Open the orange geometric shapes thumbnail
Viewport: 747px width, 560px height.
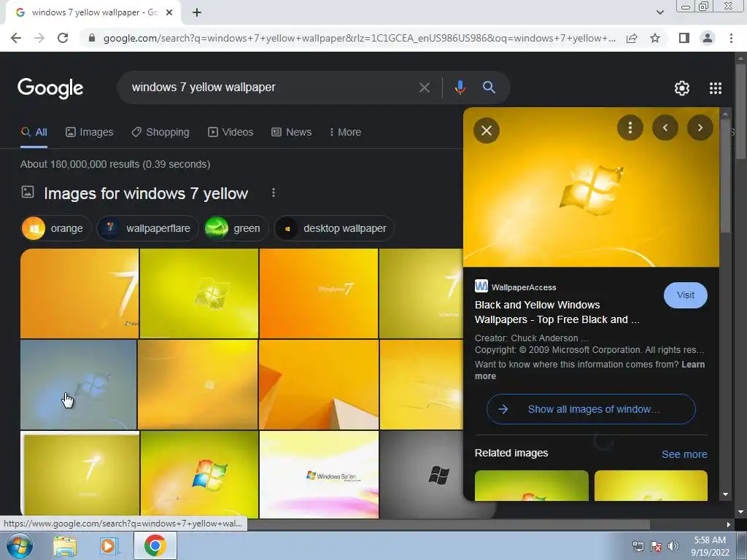[x=319, y=384]
